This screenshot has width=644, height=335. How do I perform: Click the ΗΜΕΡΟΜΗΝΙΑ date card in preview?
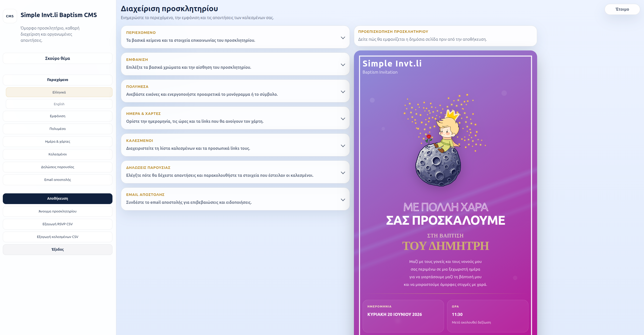point(403,316)
